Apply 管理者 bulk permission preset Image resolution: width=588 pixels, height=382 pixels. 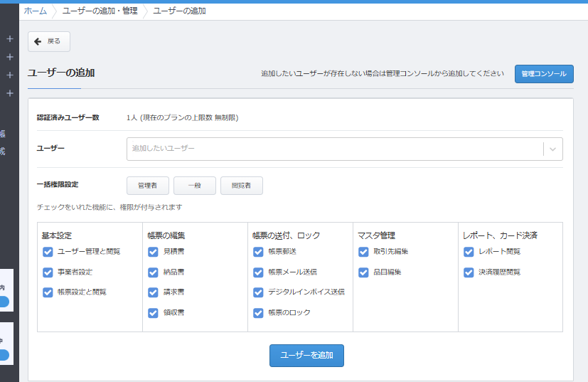[147, 186]
